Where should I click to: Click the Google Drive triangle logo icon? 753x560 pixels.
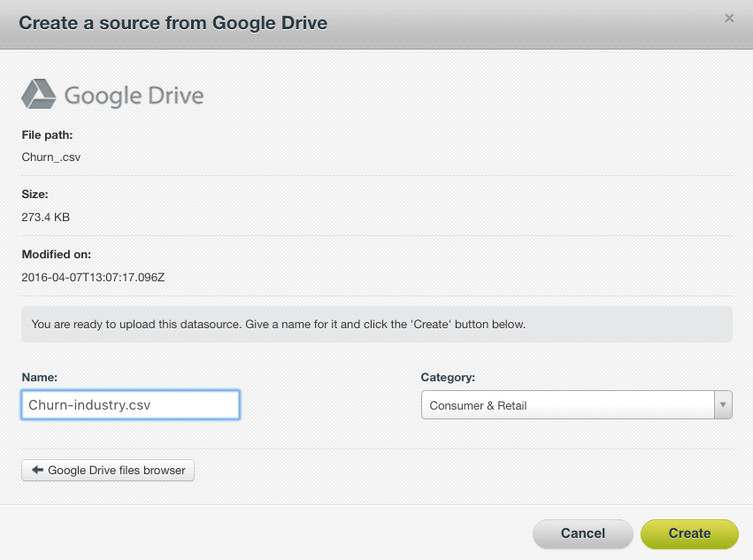(x=39, y=94)
